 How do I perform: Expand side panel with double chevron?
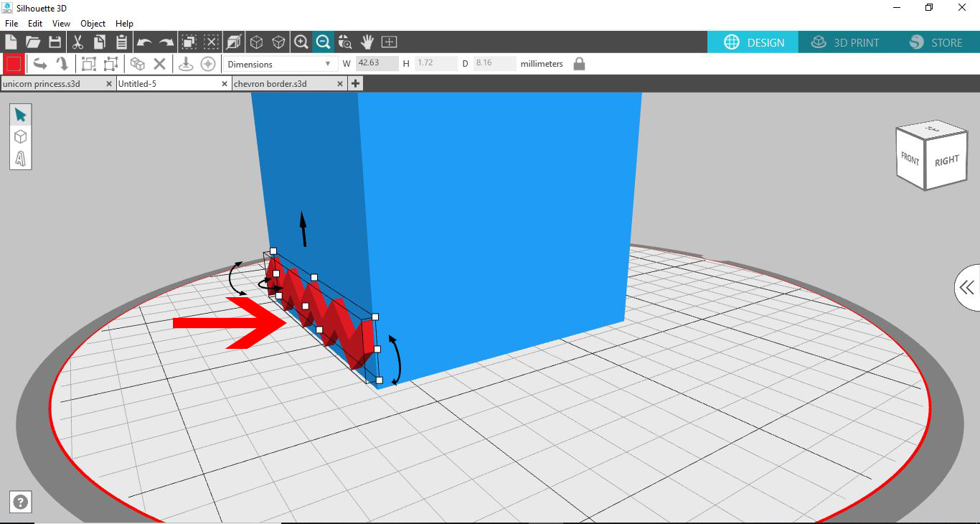coord(967,288)
